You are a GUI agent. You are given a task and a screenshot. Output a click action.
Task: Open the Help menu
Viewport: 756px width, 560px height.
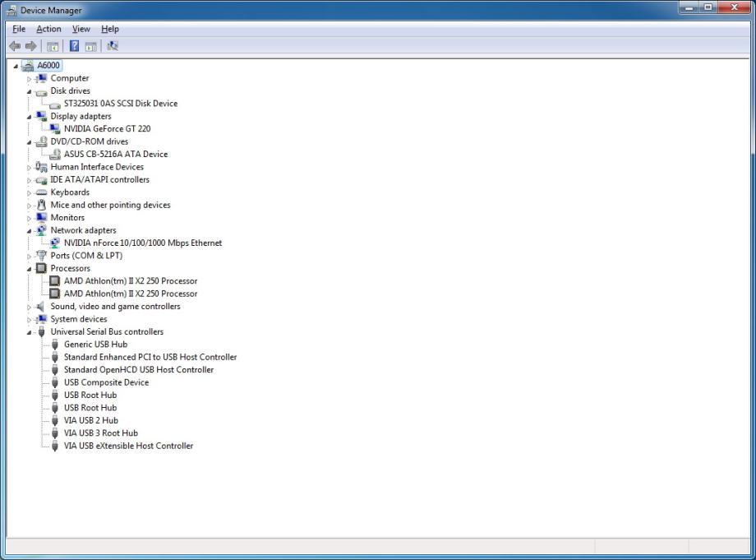[110, 29]
